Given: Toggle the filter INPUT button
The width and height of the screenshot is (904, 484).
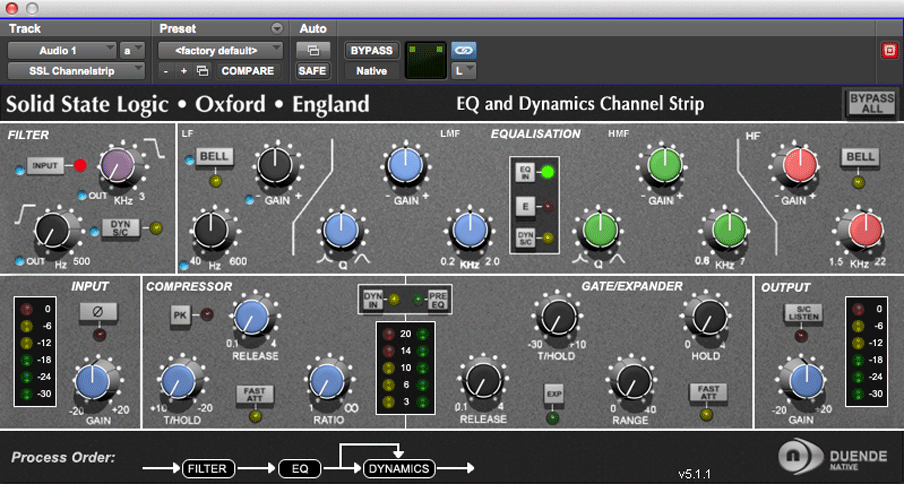Looking at the screenshot, I should pos(45,166).
